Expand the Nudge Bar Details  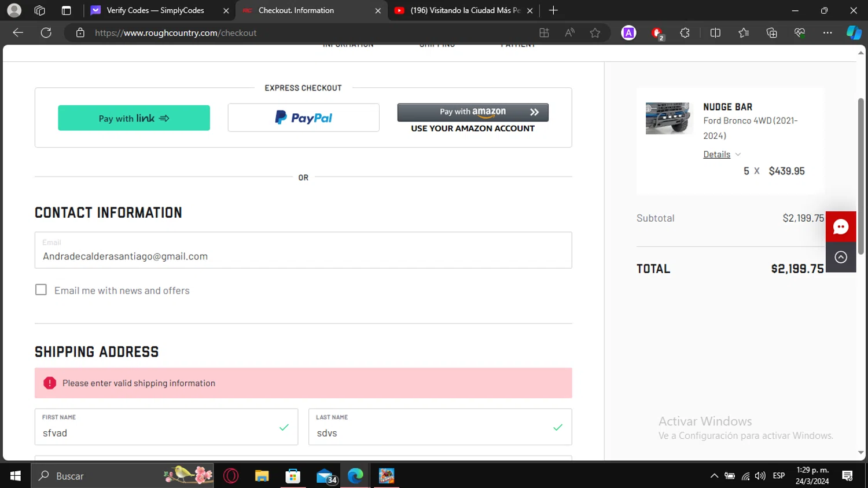(x=722, y=154)
